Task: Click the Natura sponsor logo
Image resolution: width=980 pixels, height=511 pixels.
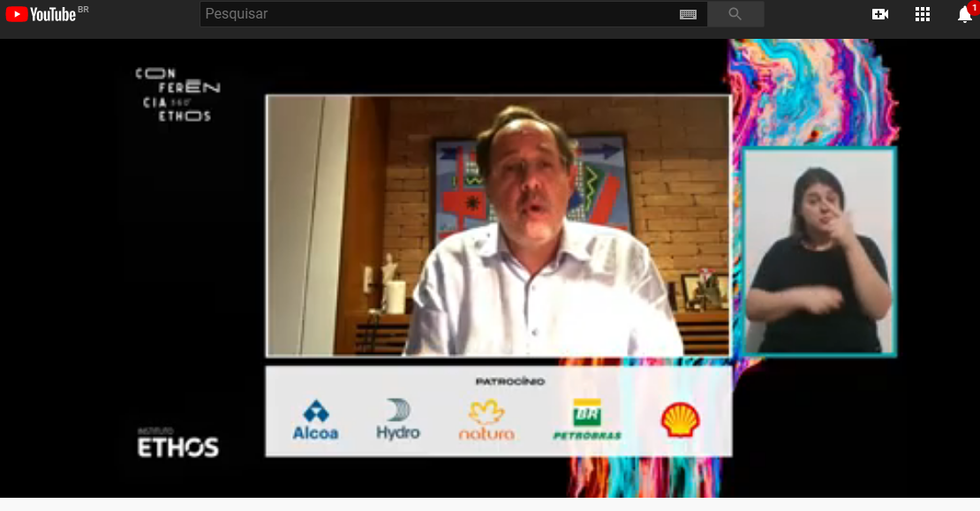Action: [x=486, y=420]
